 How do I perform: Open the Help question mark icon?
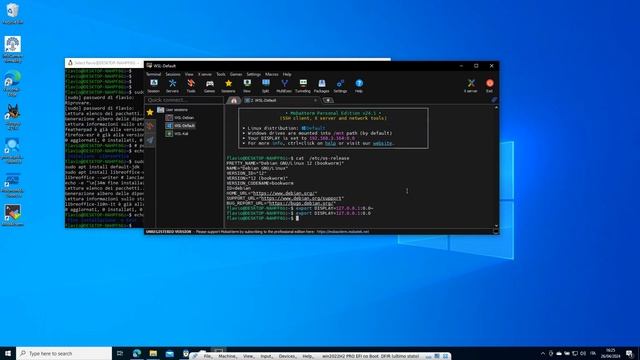[359, 86]
